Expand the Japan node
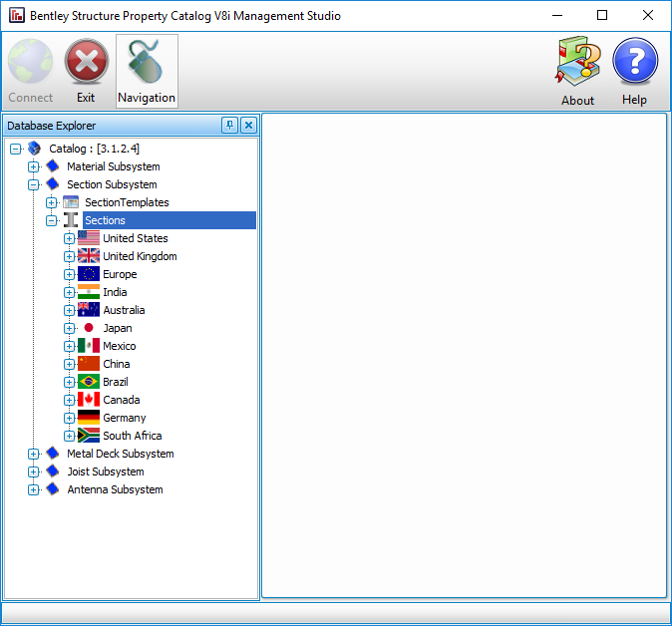The height and width of the screenshot is (626, 672). point(69,328)
